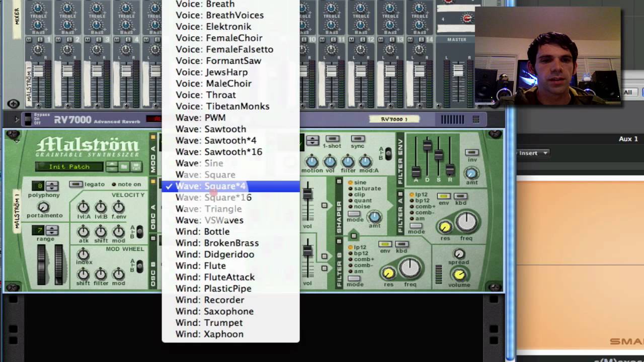Select Wind: Didgeridoo menu entry

(230, 254)
